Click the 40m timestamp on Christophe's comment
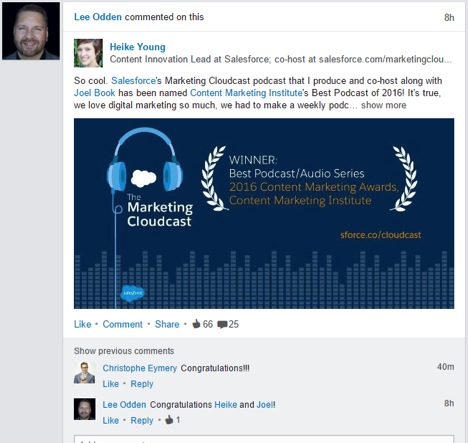Image resolution: width=468 pixels, height=443 pixels. pos(446,367)
